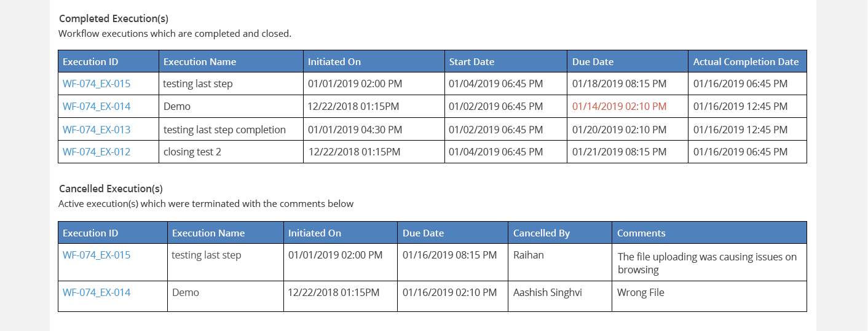Click Actual Completion Date column header

[x=746, y=61]
